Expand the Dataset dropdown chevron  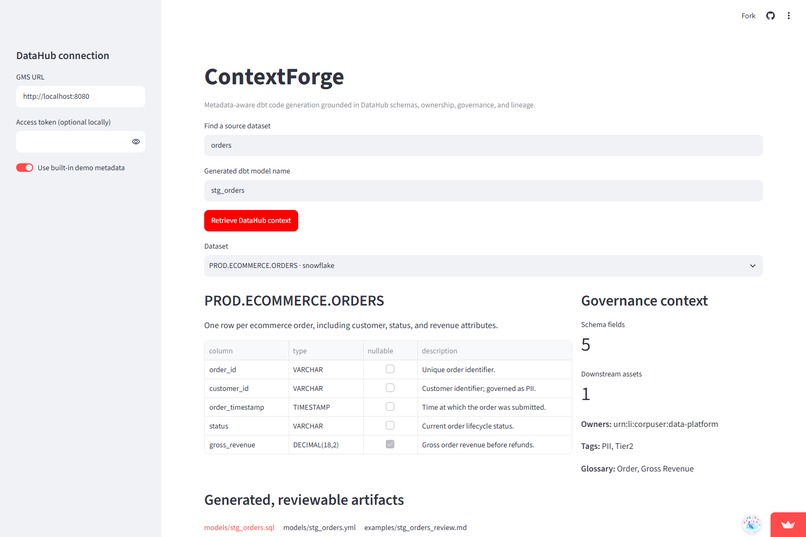pyautogui.click(x=753, y=266)
